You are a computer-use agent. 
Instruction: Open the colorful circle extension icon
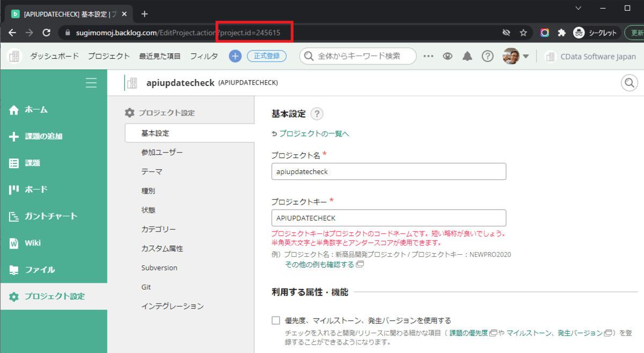point(545,33)
